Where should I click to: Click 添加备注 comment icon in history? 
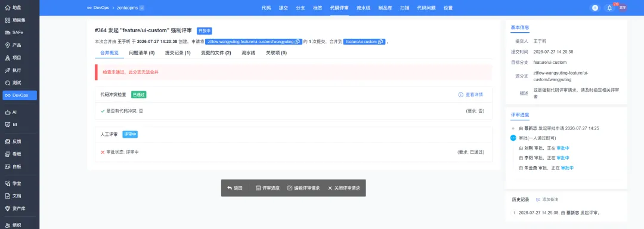point(538,199)
